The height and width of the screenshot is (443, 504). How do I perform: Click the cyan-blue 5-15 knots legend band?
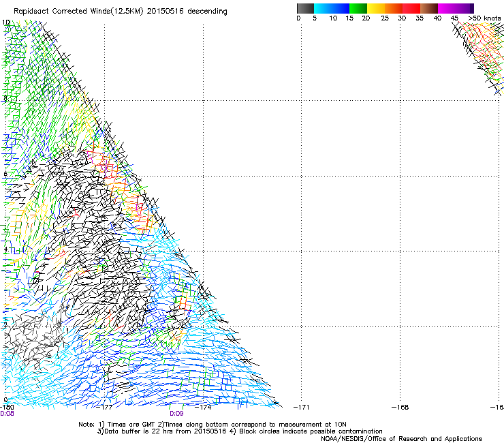332,8
